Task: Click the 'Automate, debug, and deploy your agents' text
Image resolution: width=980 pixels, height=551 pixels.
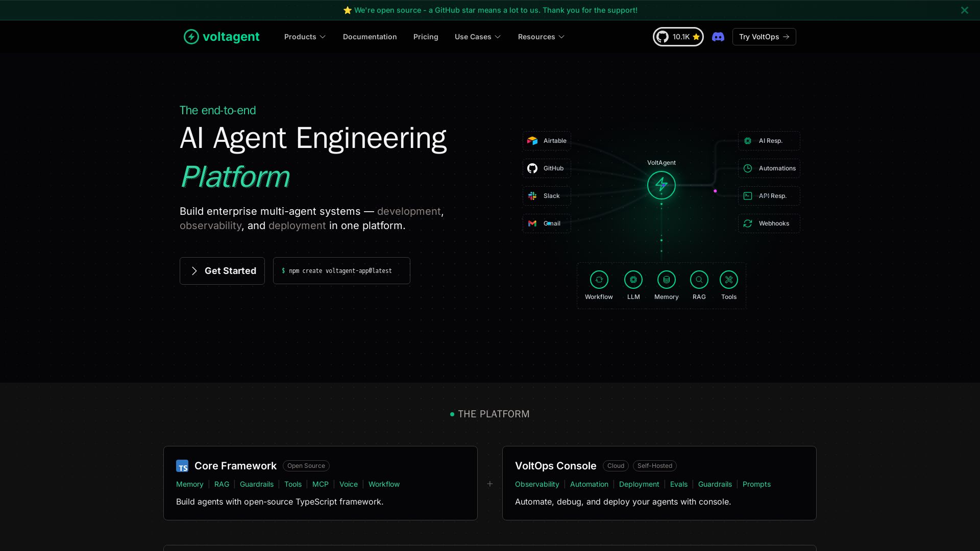Action: [x=623, y=502]
